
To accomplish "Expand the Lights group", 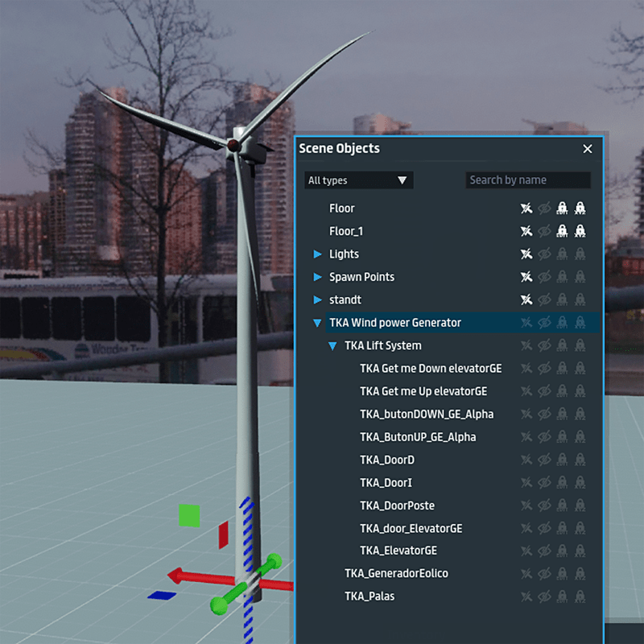I will click(318, 254).
